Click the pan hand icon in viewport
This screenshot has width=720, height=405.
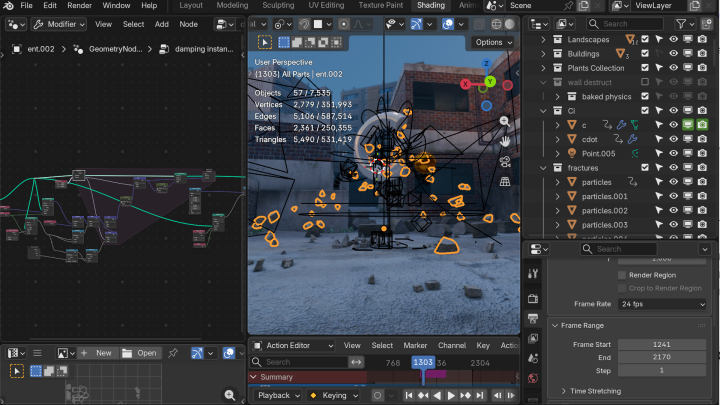(506, 141)
